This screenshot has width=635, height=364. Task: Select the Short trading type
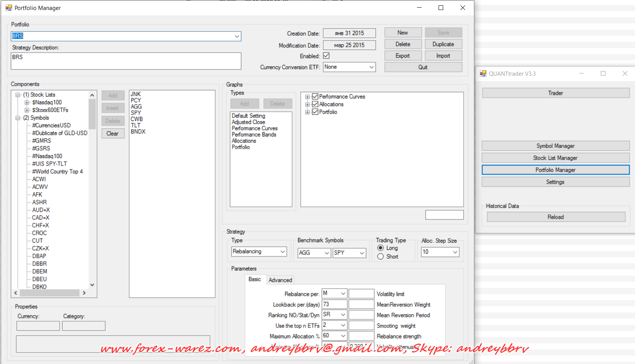[381, 256]
